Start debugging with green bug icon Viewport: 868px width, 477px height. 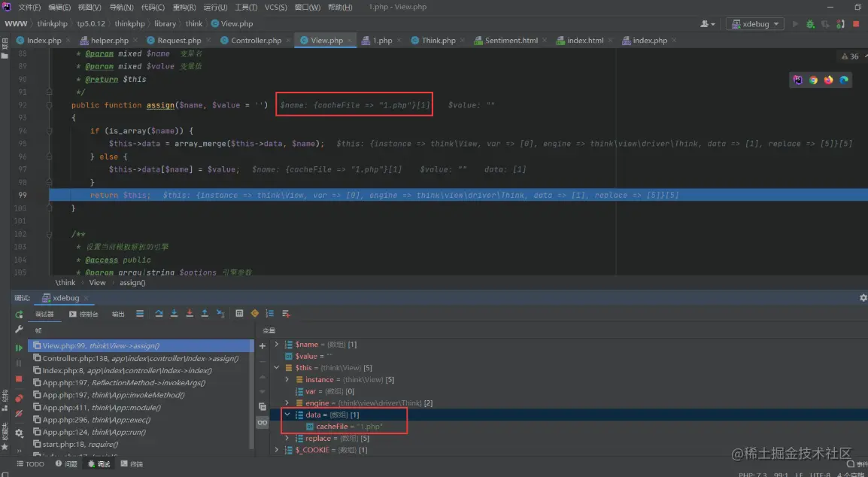pos(810,24)
